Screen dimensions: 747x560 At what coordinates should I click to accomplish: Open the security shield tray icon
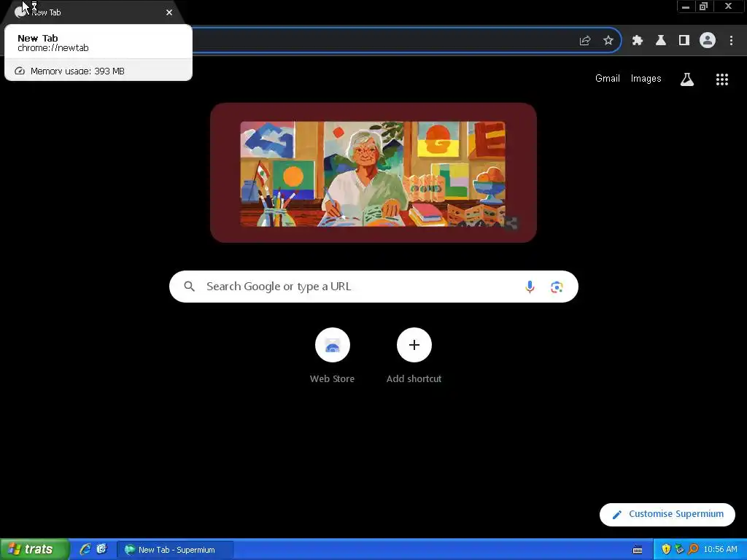pos(666,549)
